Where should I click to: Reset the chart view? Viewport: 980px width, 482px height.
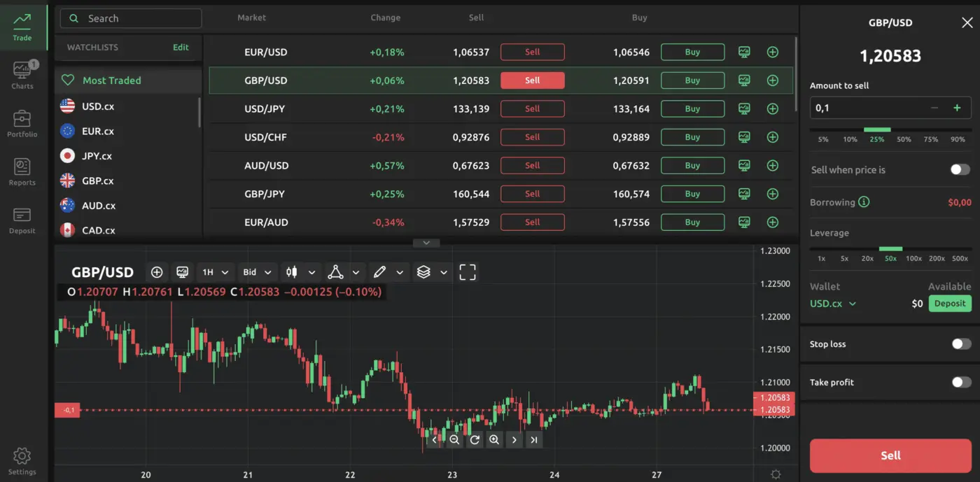pyautogui.click(x=475, y=440)
